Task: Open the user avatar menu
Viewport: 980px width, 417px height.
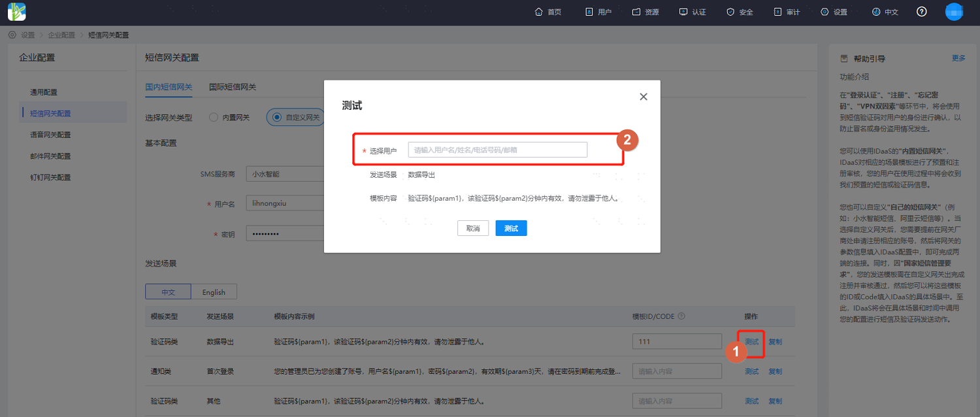Action: coord(954,12)
